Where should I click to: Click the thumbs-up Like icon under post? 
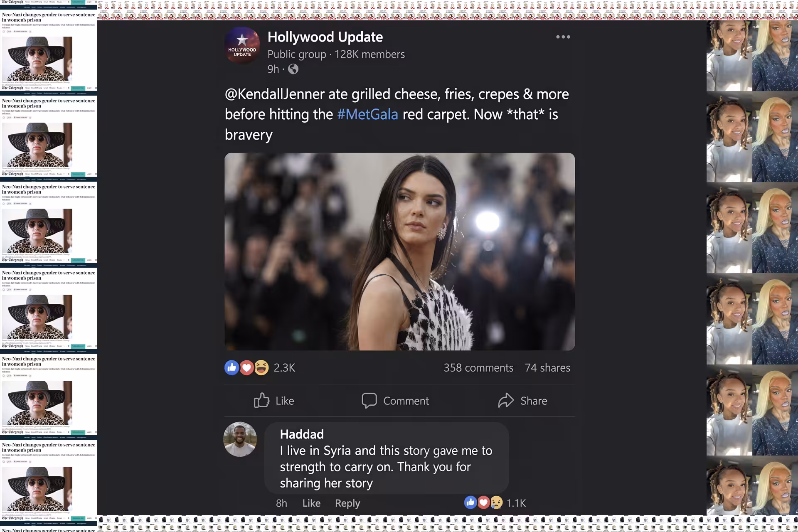coord(261,400)
